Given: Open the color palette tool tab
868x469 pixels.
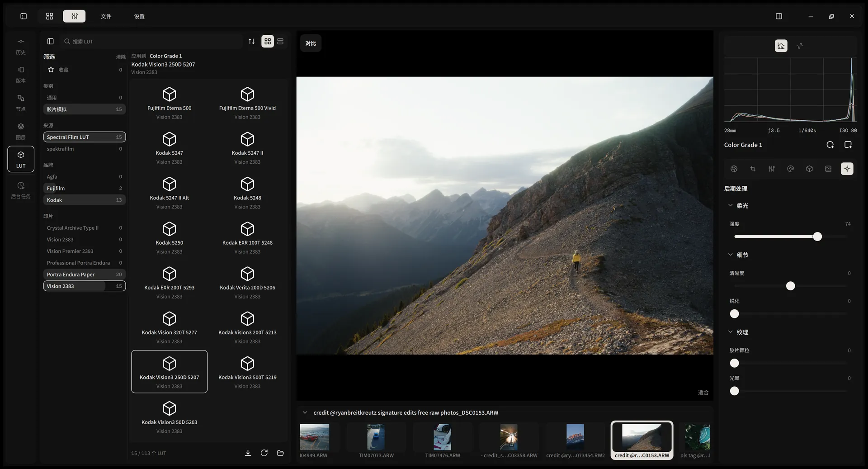Looking at the screenshot, I should [x=790, y=169].
